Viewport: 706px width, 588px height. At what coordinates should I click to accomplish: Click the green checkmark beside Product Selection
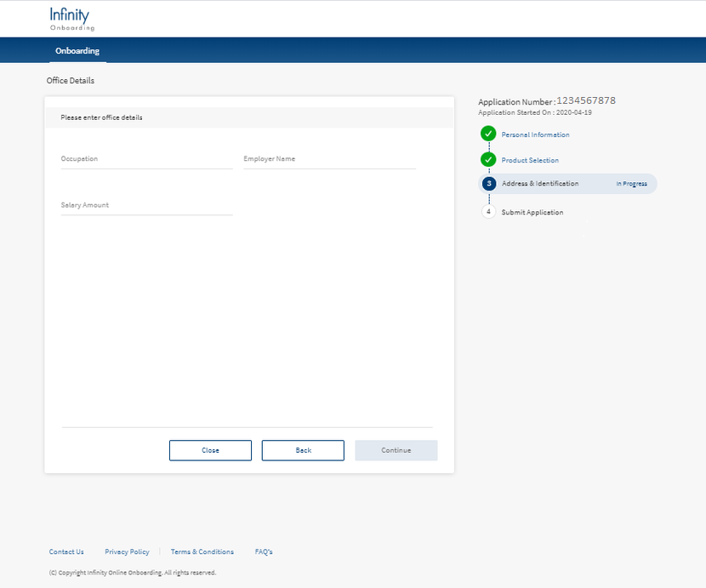point(488,159)
